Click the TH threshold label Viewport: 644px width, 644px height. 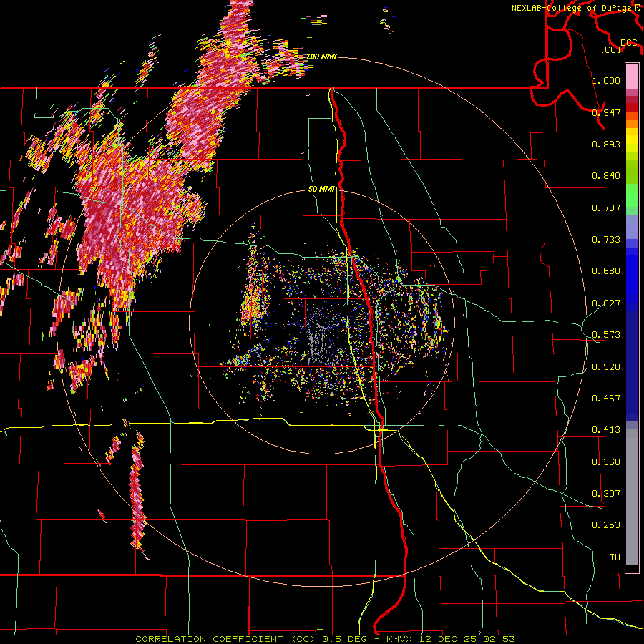click(x=615, y=557)
